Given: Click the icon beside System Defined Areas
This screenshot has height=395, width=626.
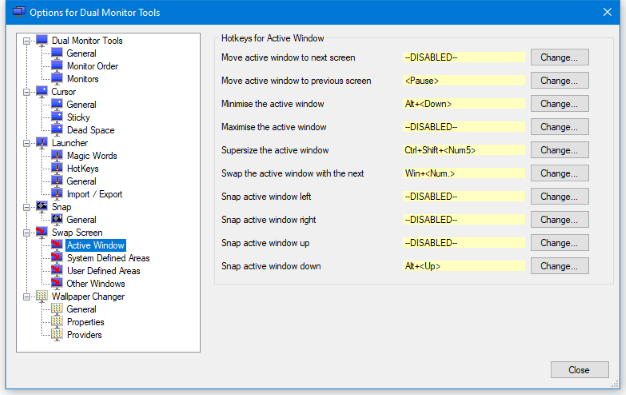Looking at the screenshot, I should (x=57, y=258).
